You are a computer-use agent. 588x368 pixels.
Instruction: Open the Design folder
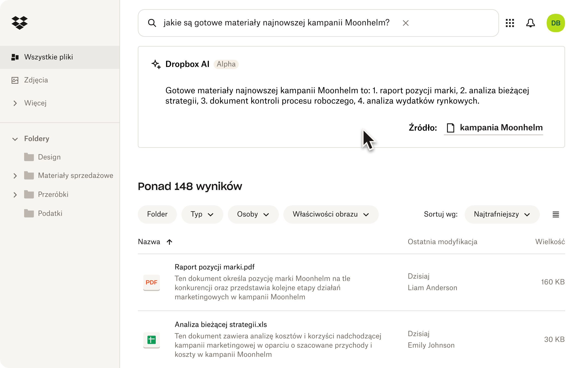click(49, 157)
